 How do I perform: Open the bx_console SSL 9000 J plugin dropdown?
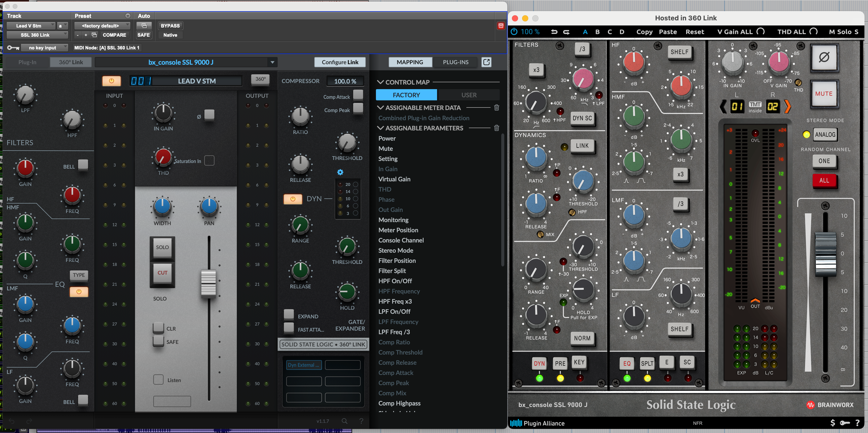[186, 62]
